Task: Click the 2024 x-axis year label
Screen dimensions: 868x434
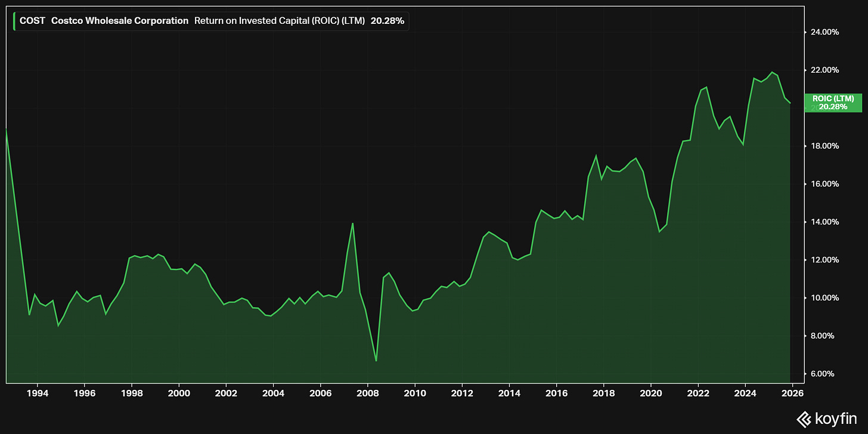Action: 745,393
